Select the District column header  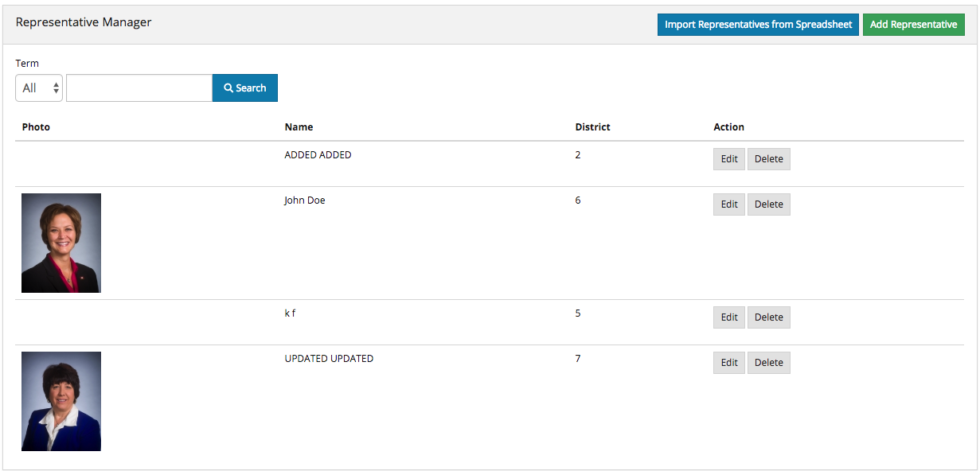592,127
